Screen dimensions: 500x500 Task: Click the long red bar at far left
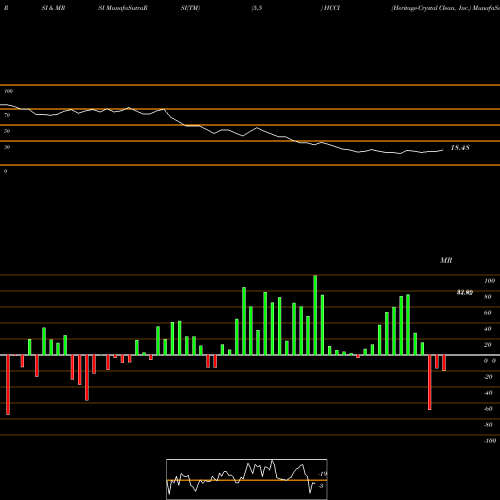pyautogui.click(x=8, y=385)
